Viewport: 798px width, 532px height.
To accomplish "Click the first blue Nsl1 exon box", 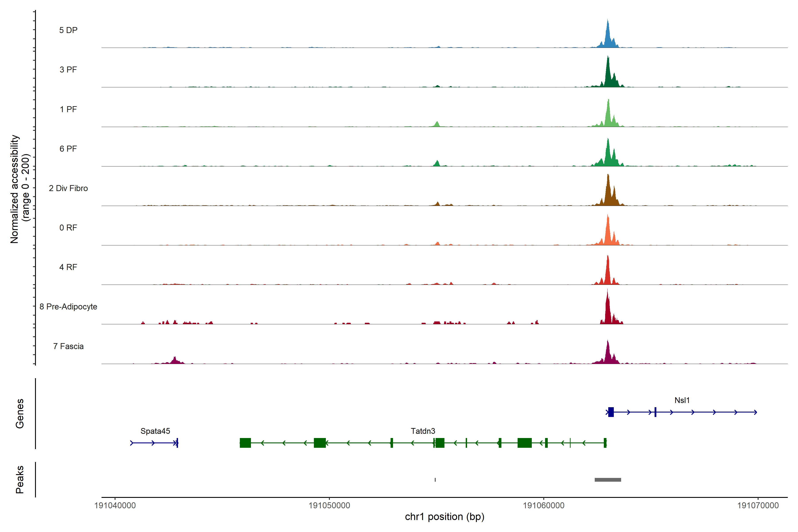I will pyautogui.click(x=611, y=412).
